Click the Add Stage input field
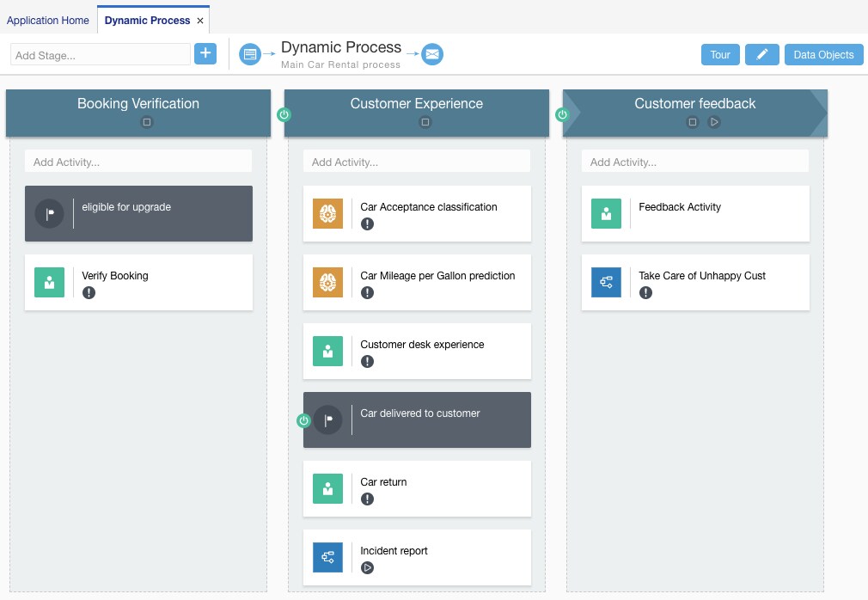 [x=101, y=54]
